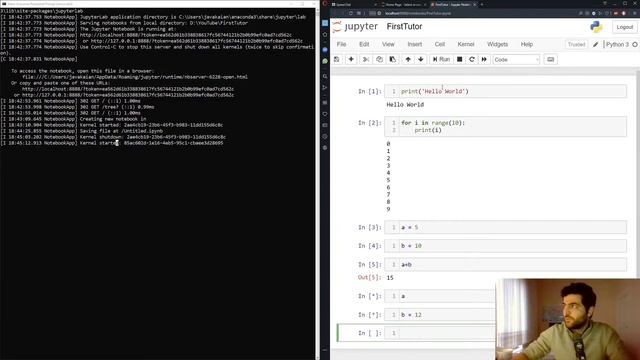Open the Widgets menu
The height and width of the screenshot is (360, 640).
pyautogui.click(x=498, y=44)
